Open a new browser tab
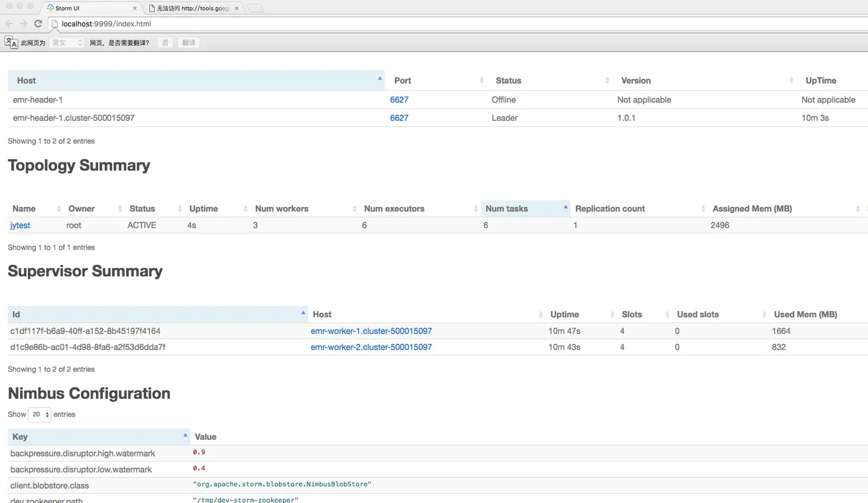The height and width of the screenshot is (503, 868). pyautogui.click(x=255, y=9)
